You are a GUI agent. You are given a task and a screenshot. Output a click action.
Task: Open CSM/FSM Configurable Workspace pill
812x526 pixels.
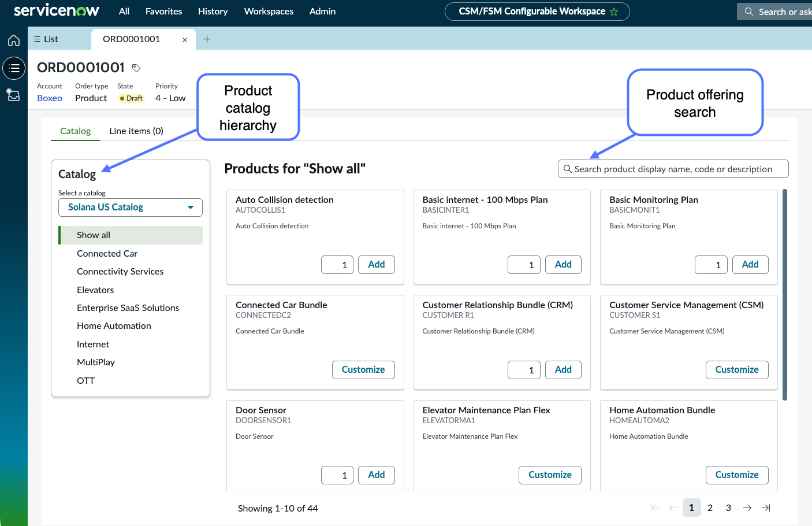[x=537, y=12]
